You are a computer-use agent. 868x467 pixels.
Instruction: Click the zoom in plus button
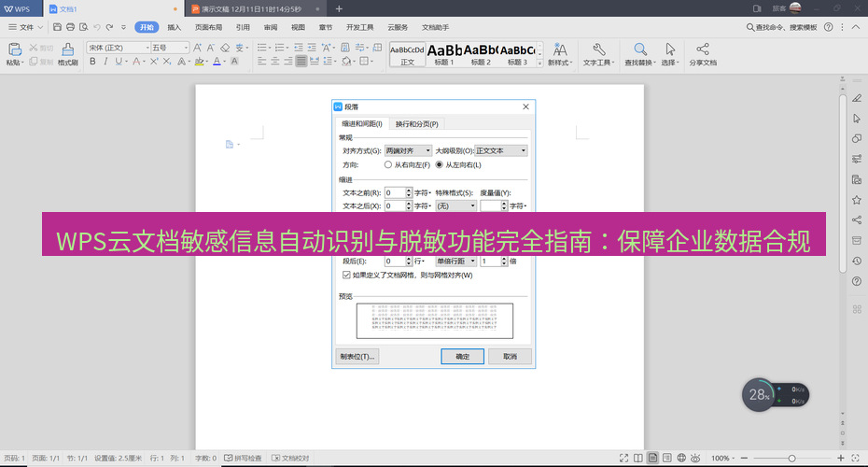pyautogui.click(x=840, y=459)
